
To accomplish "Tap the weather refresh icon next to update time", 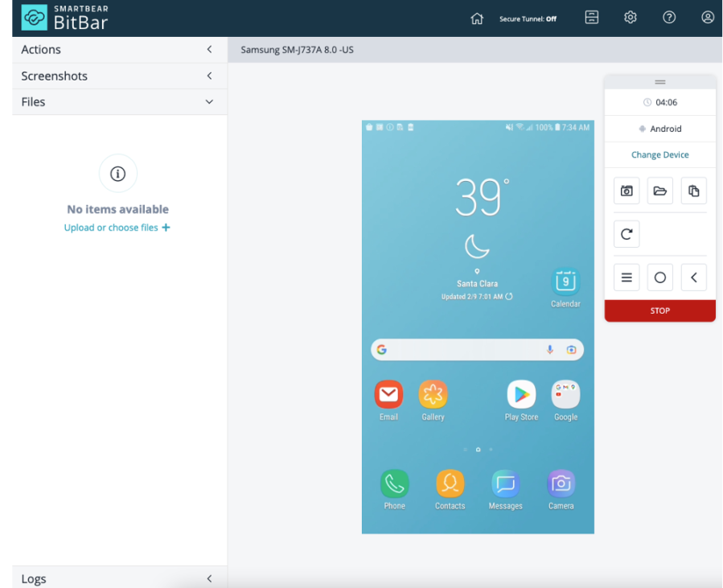I will [x=509, y=297].
